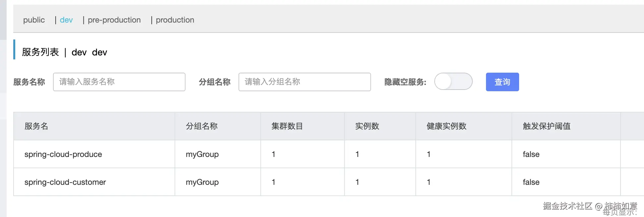This screenshot has width=644, height=217.
Task: Select the spring-cloud-customer service name
Action: [x=65, y=182]
